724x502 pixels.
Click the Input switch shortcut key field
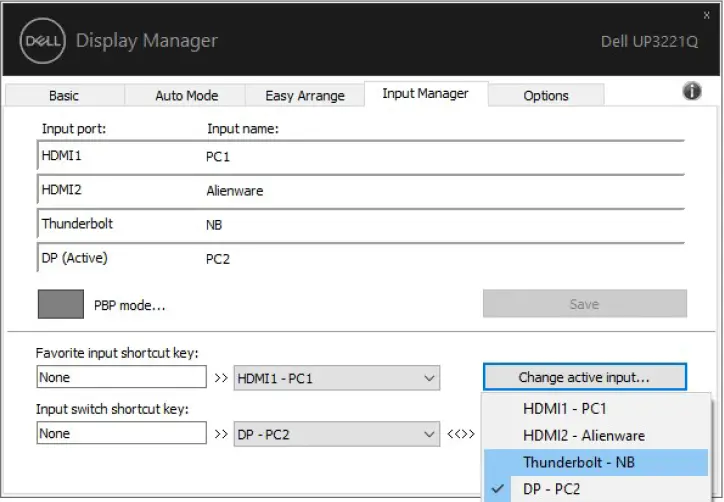point(121,433)
